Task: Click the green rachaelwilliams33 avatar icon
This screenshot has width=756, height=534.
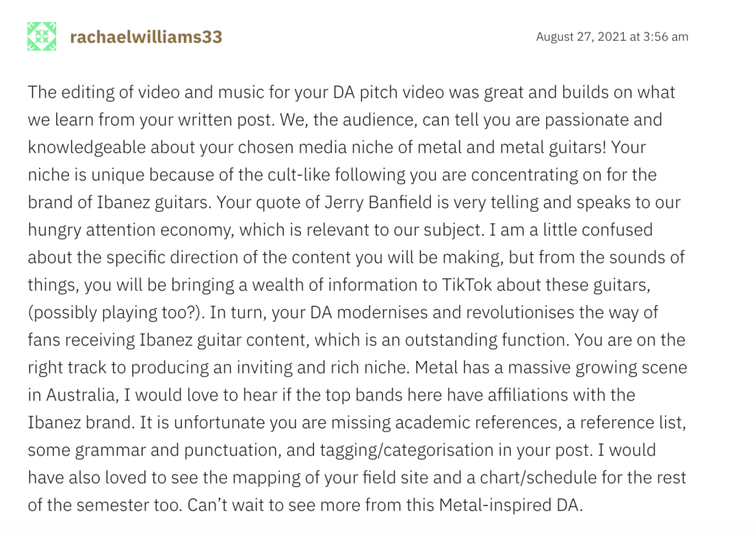Action: point(41,36)
